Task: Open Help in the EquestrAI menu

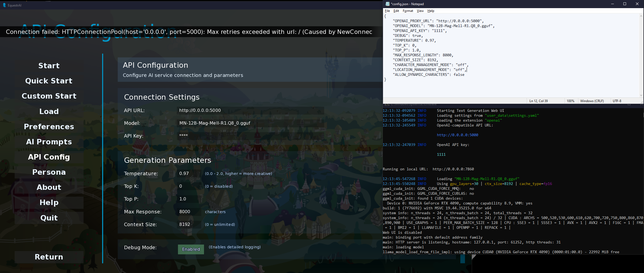Action: (49, 203)
